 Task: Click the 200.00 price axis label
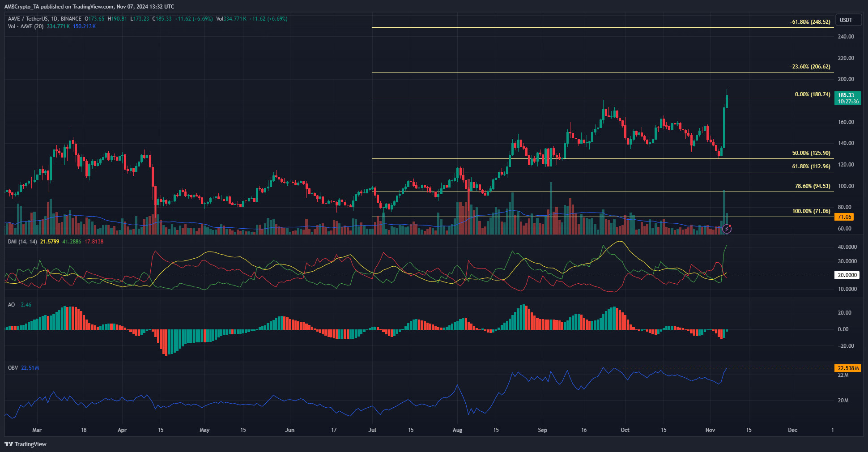(x=846, y=79)
